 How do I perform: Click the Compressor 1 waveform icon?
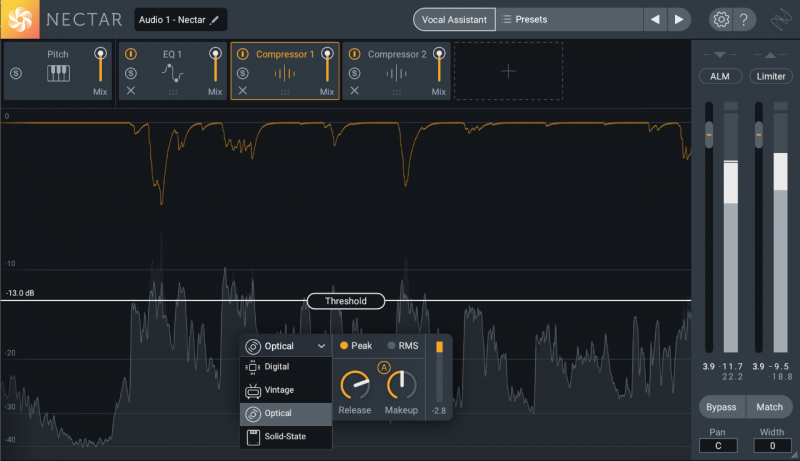click(285, 74)
